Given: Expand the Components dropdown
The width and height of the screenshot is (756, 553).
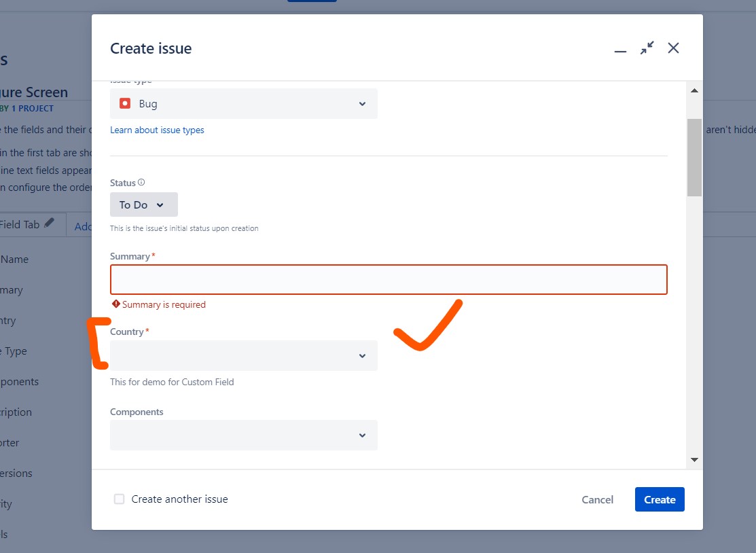Looking at the screenshot, I should pos(243,435).
